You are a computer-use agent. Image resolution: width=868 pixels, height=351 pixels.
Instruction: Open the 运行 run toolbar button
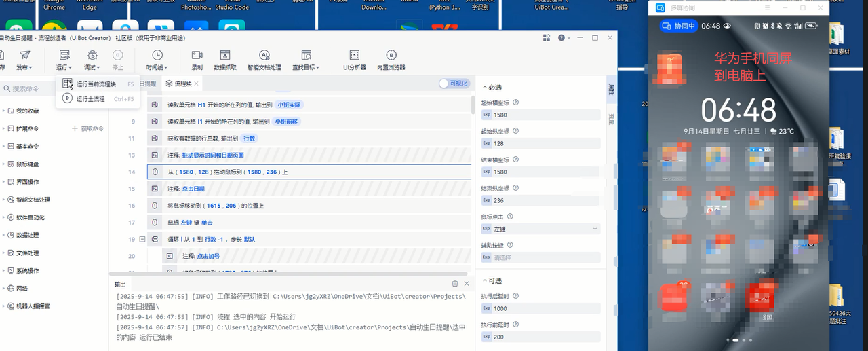coord(64,60)
